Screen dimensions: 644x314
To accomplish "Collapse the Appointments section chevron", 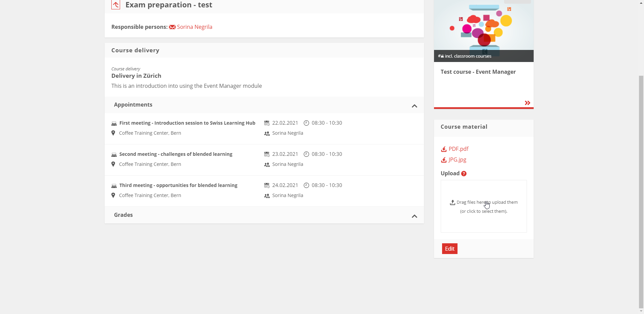I will pyautogui.click(x=414, y=106).
